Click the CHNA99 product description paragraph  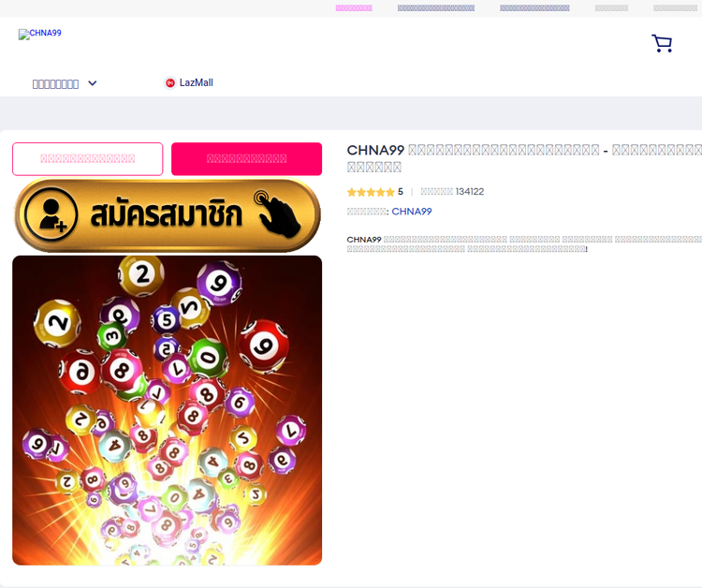coord(524,244)
